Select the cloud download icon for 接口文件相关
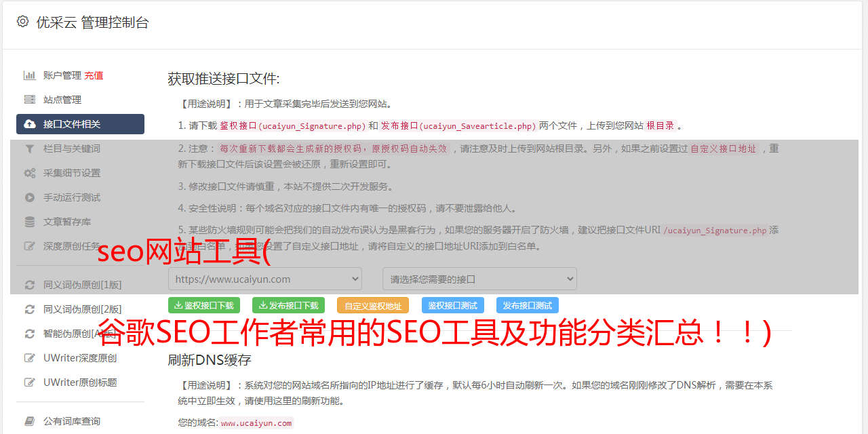This screenshot has width=868, height=434. pos(30,124)
